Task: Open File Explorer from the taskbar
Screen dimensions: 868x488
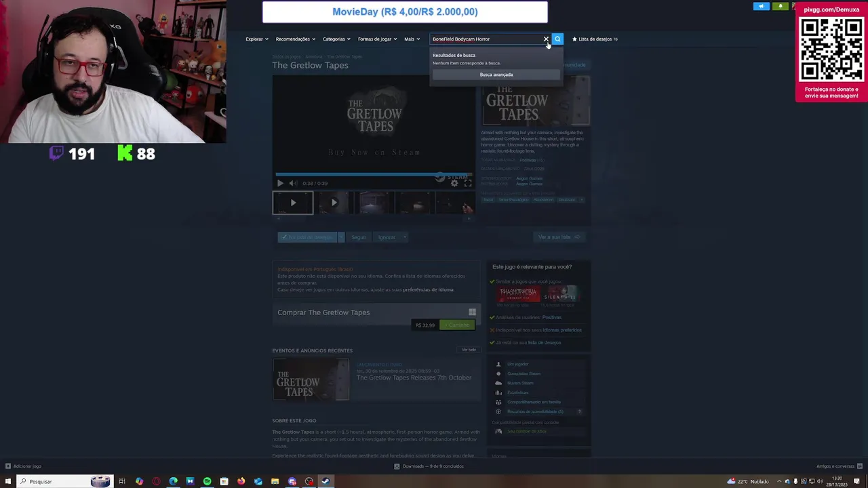Action: click(x=275, y=481)
